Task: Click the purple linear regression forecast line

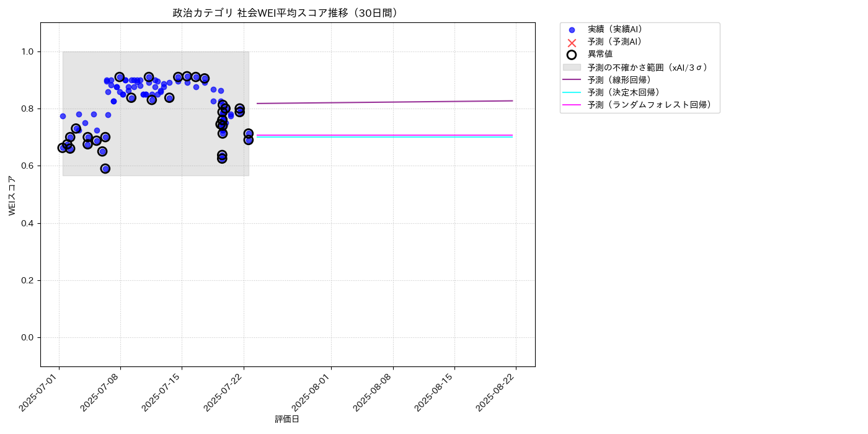Action: [384, 102]
